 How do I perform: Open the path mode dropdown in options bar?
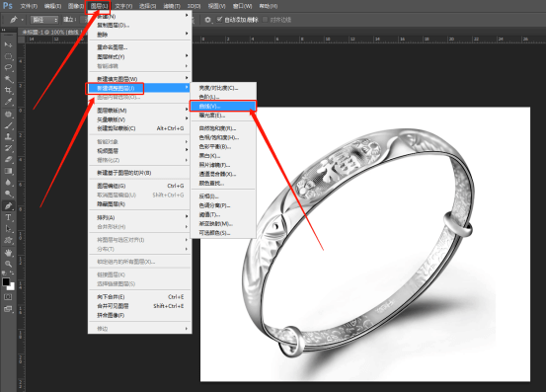[44, 20]
